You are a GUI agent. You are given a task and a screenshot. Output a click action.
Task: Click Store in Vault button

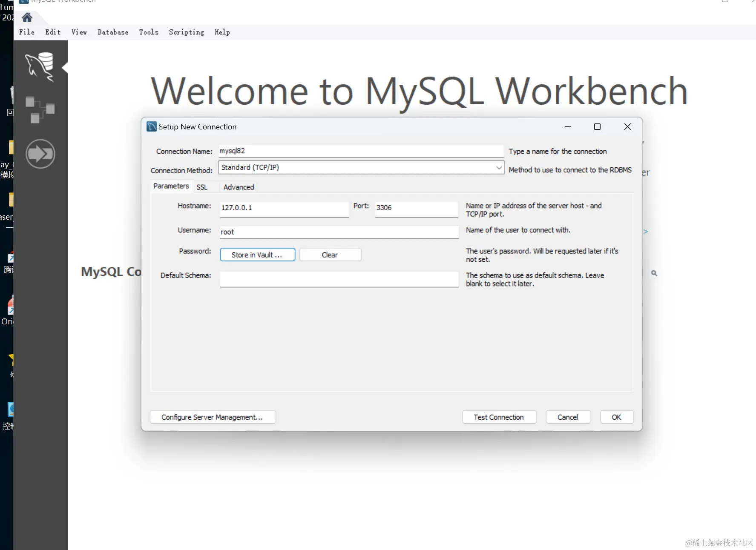[x=257, y=255]
